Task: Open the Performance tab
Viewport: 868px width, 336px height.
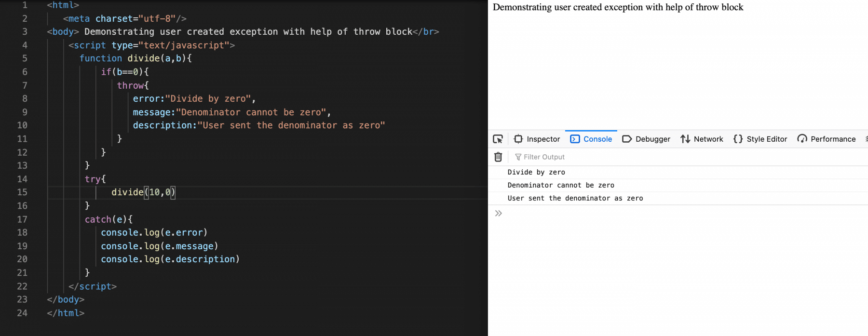Action: 827,139
